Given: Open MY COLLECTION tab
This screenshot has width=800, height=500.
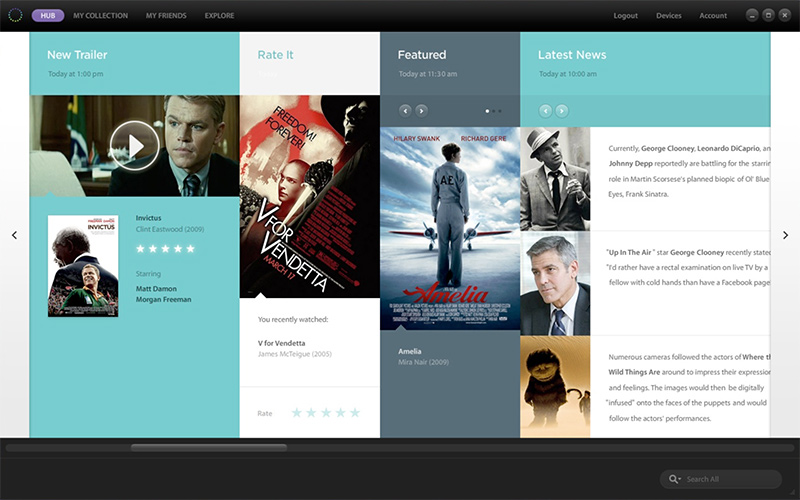Looking at the screenshot, I should [x=101, y=16].
